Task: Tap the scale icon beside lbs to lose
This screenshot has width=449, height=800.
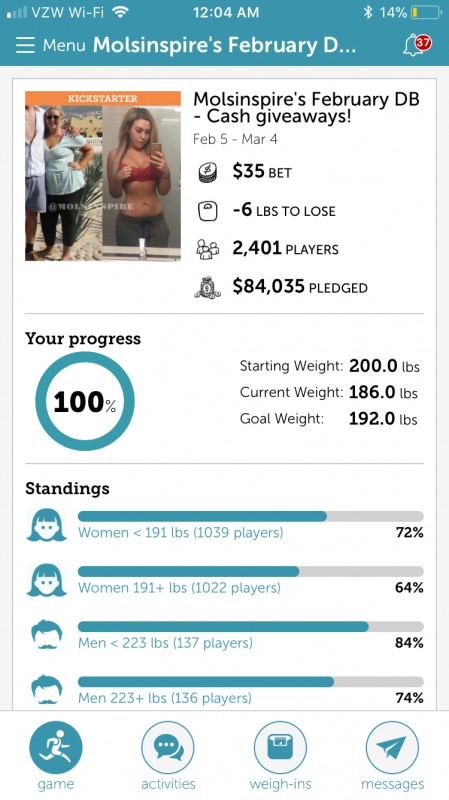Action: click(x=208, y=211)
